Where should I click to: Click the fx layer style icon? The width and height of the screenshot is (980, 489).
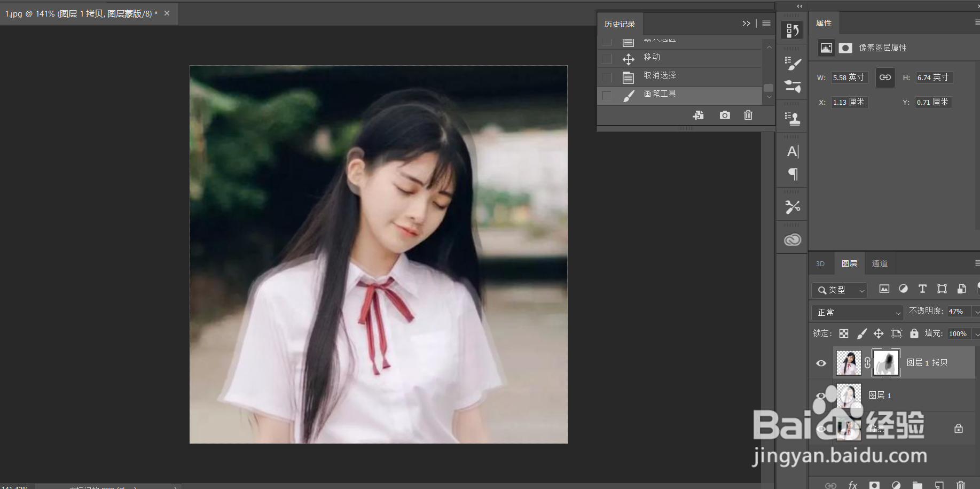tap(853, 485)
